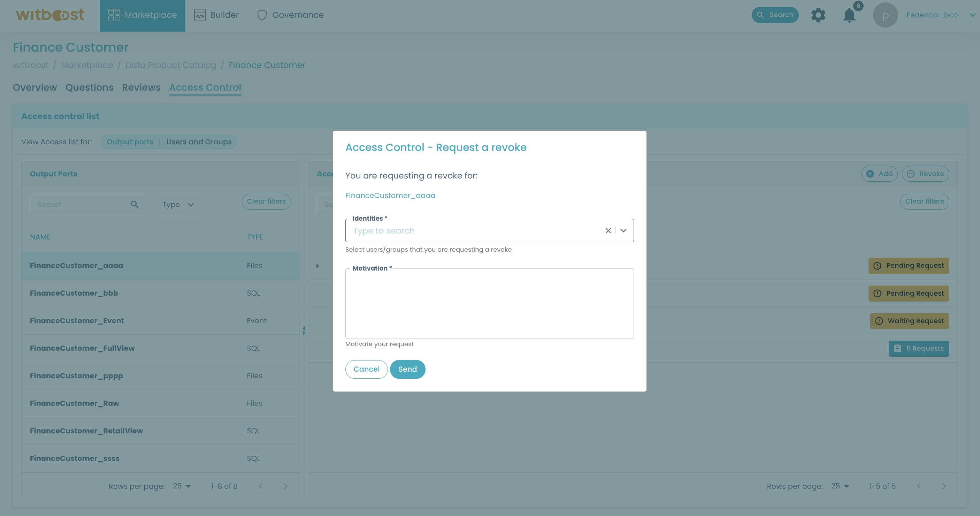Click the Type filter dropdown in Output Ports

point(178,204)
